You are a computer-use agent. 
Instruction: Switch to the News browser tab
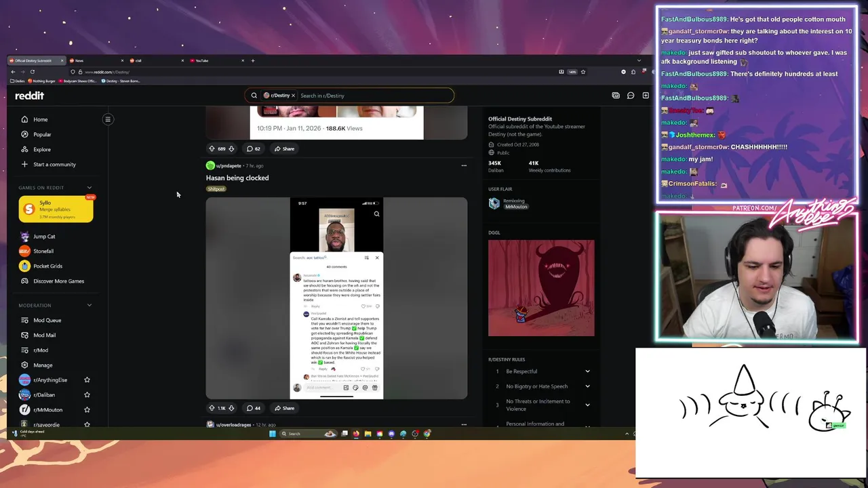[96, 60]
